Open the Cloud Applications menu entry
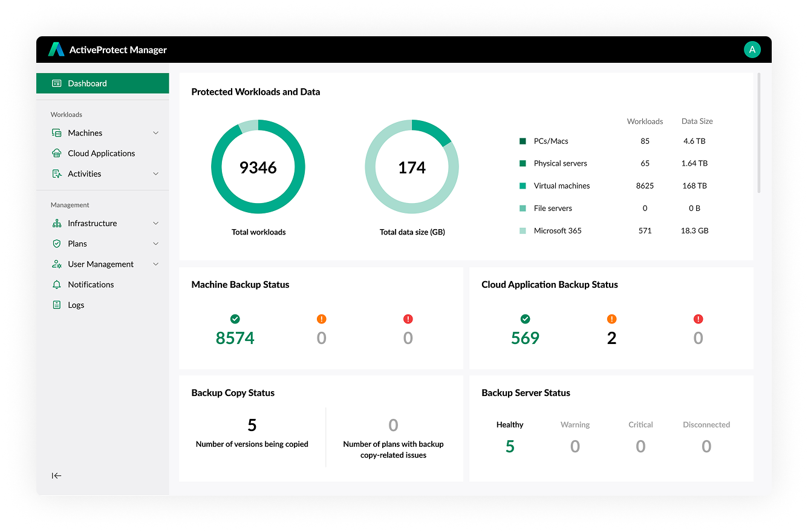Image resolution: width=808 pixels, height=532 pixels. (x=101, y=153)
